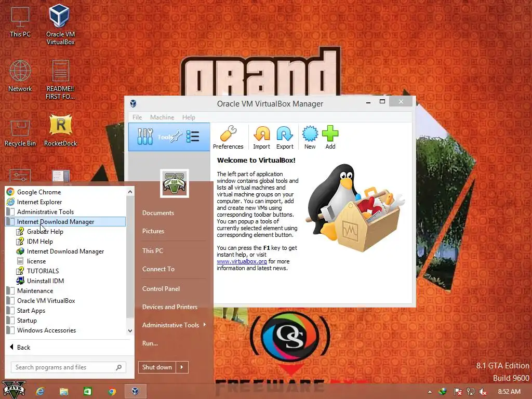Viewport: 532px width, 399px height.
Task: Select This PC desktop icon
Action: click(20, 22)
